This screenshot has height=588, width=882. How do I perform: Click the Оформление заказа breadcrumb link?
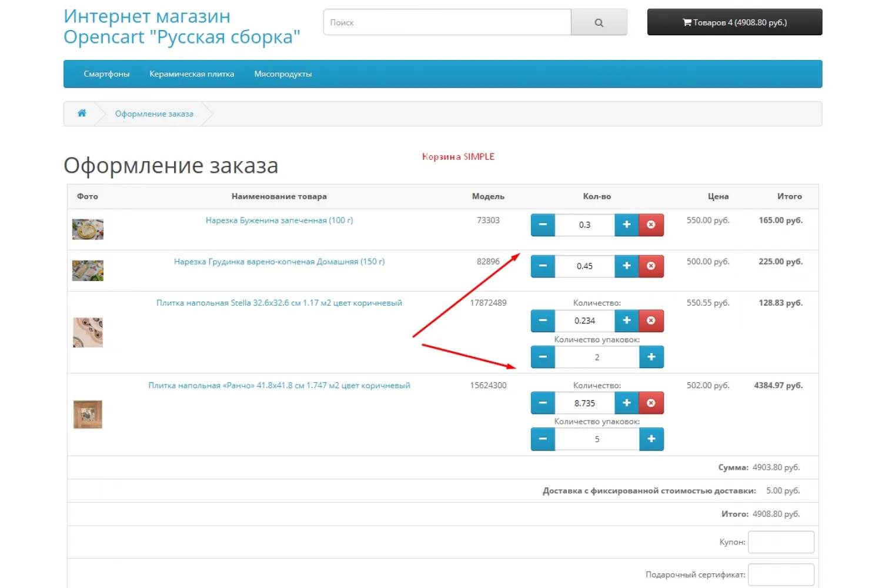[x=154, y=114]
